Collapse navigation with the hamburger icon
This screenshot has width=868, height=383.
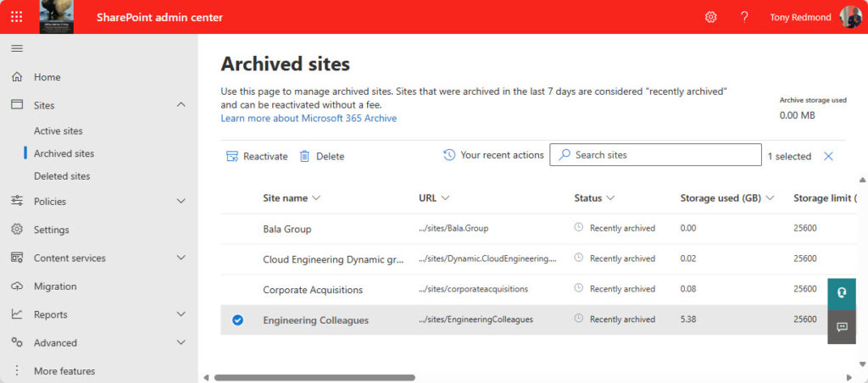(x=17, y=48)
